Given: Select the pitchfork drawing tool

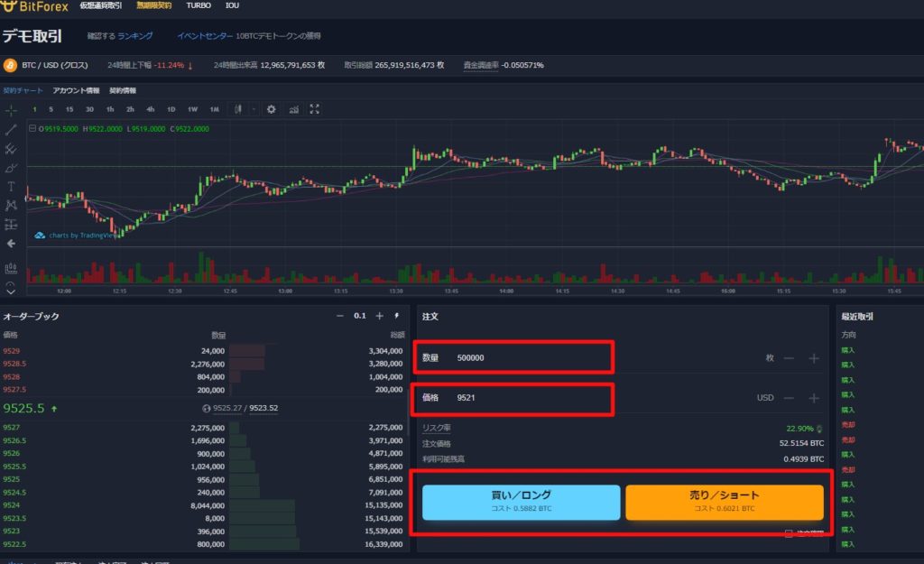Looking at the screenshot, I should tap(11, 149).
